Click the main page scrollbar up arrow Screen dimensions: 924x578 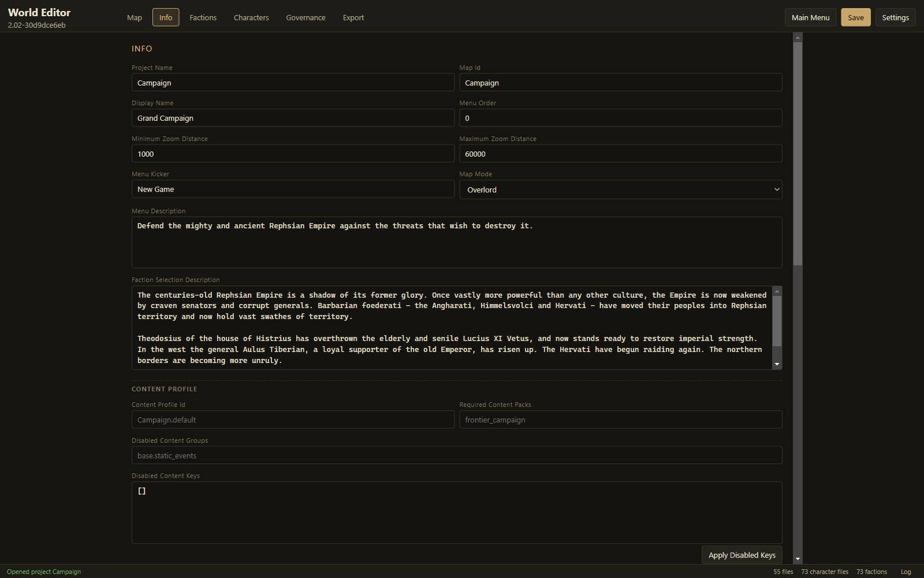(798, 38)
